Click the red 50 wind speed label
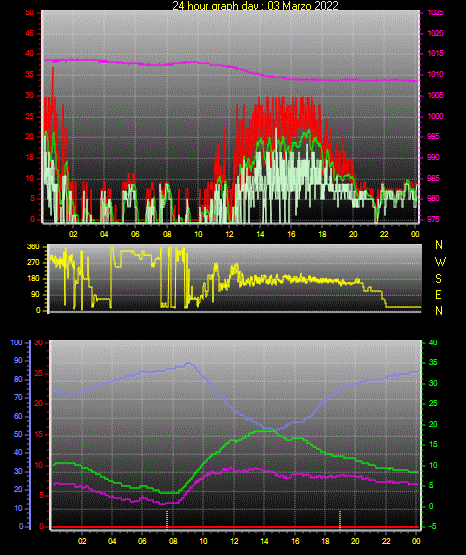466x555 pixels. [x=30, y=13]
